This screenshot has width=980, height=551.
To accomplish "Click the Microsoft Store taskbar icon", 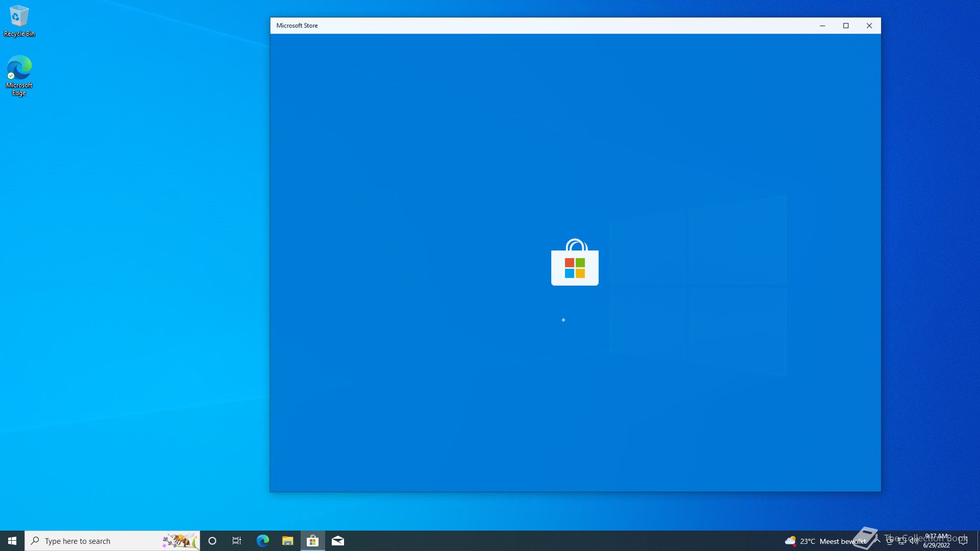I will point(312,541).
